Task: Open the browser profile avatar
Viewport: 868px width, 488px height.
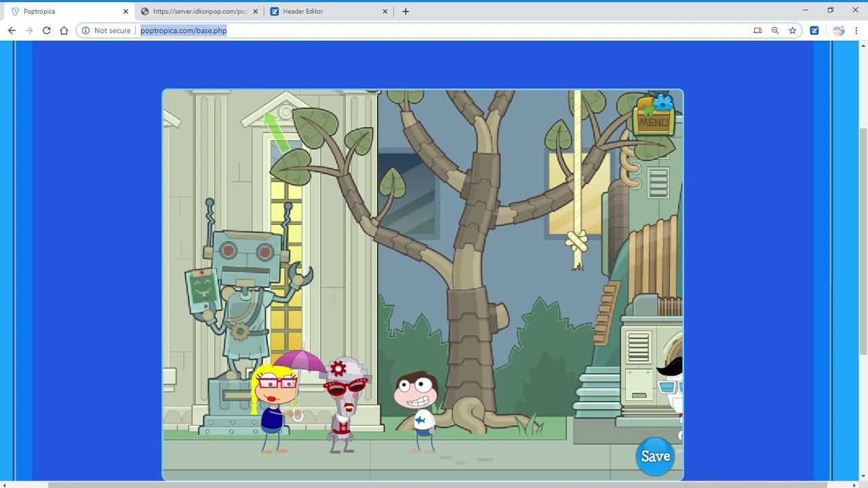Action: tap(839, 30)
